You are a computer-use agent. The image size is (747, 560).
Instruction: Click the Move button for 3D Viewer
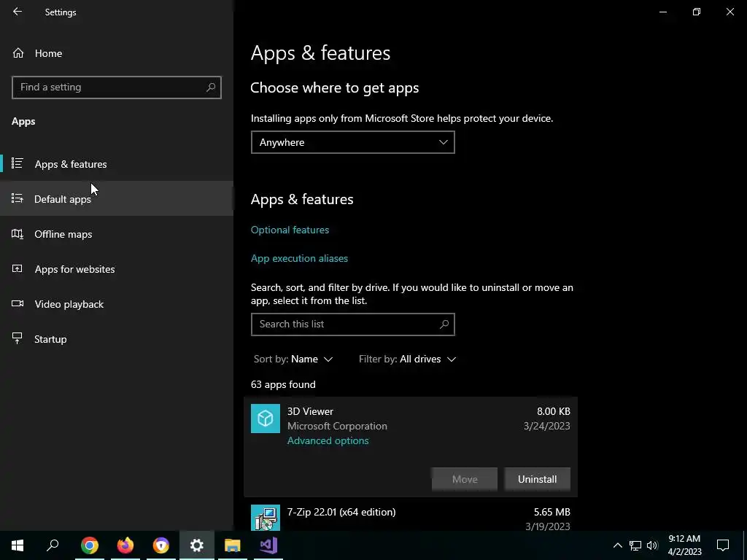coord(465,479)
